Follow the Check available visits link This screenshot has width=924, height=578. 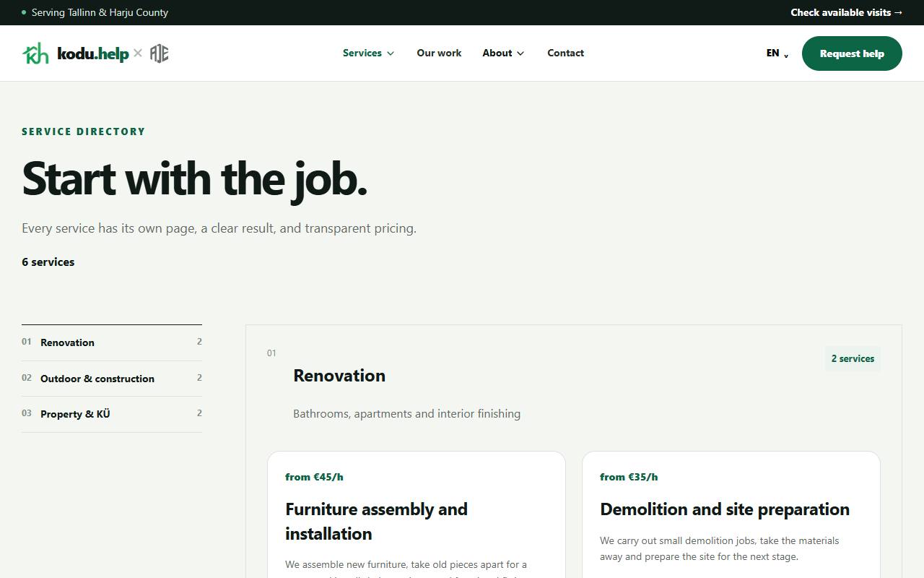point(847,12)
